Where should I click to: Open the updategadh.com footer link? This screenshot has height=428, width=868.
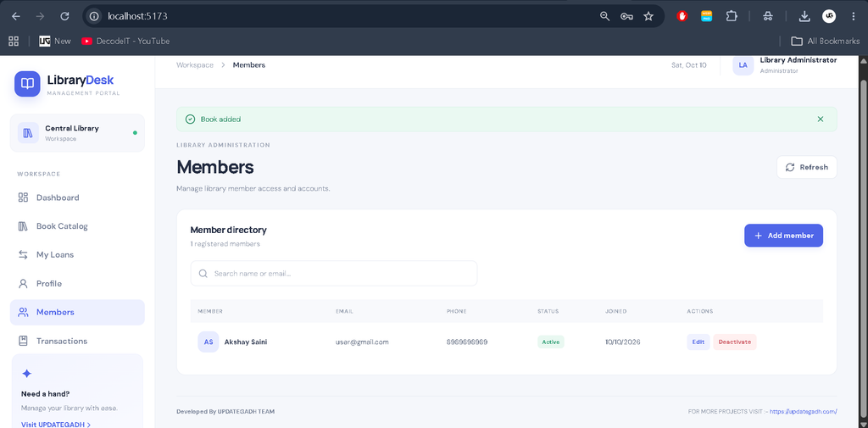point(804,411)
